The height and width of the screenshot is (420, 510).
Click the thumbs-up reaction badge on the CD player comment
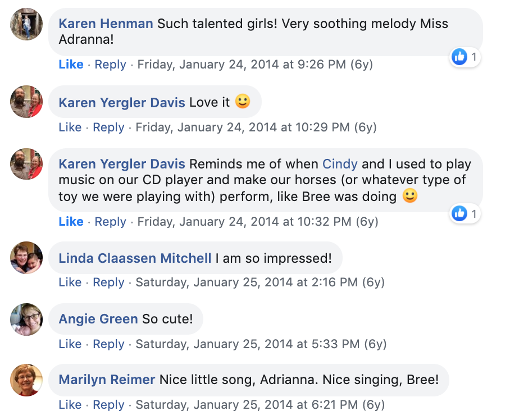pyautogui.click(x=459, y=213)
